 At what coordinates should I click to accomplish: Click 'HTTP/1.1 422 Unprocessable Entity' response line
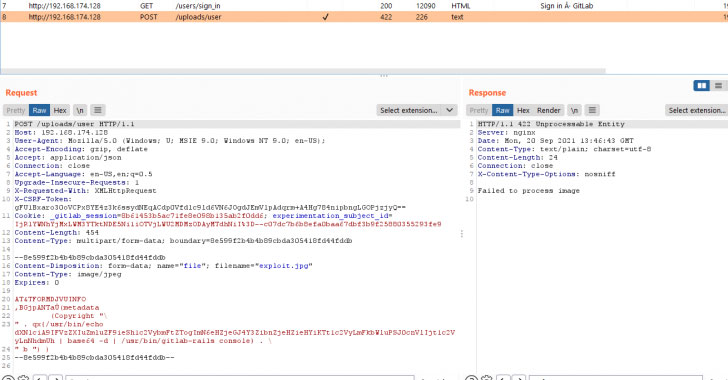click(x=551, y=124)
